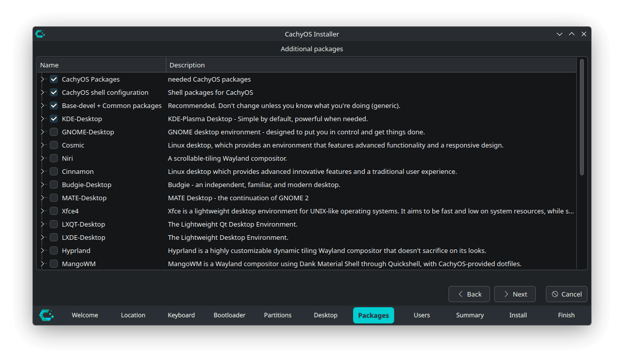624x364 pixels.
Task: Uncheck CachyOS shell configuration checkbox
Action: point(54,92)
